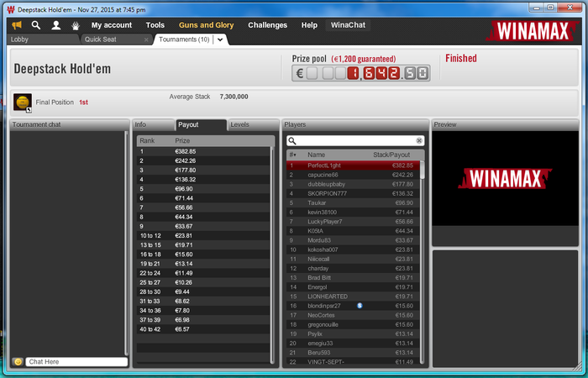Click the payout list scrollbar
The height and width of the screenshot is (378, 588).
pos(272,255)
